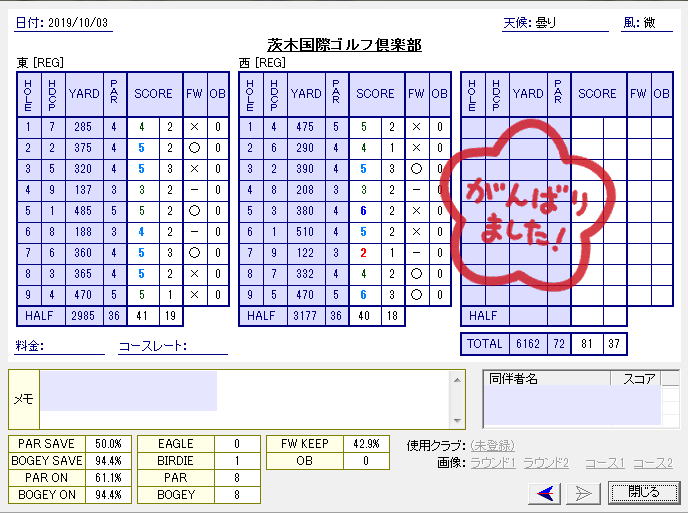The height and width of the screenshot is (513, 688).
Task: Click the 天候 曇り field
Action: click(555, 23)
